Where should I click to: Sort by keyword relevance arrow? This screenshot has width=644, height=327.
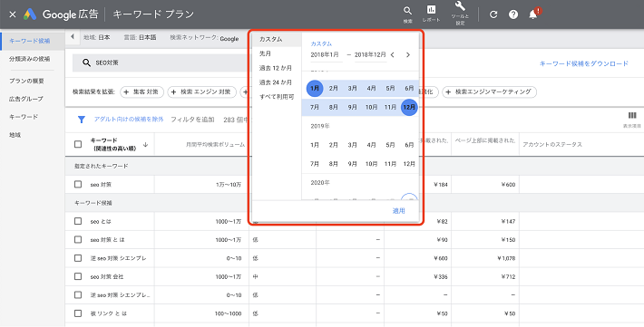coord(145,144)
